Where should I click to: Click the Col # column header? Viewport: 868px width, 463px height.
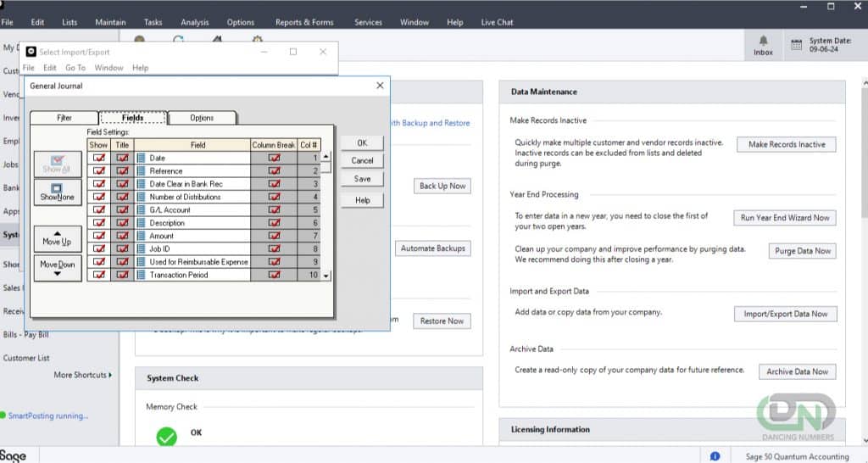[309, 145]
